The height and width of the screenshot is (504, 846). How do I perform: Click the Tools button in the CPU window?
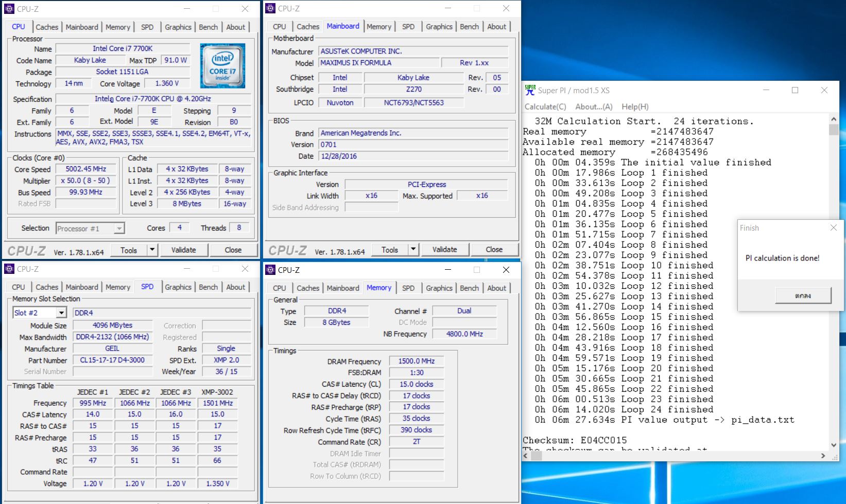pos(129,250)
